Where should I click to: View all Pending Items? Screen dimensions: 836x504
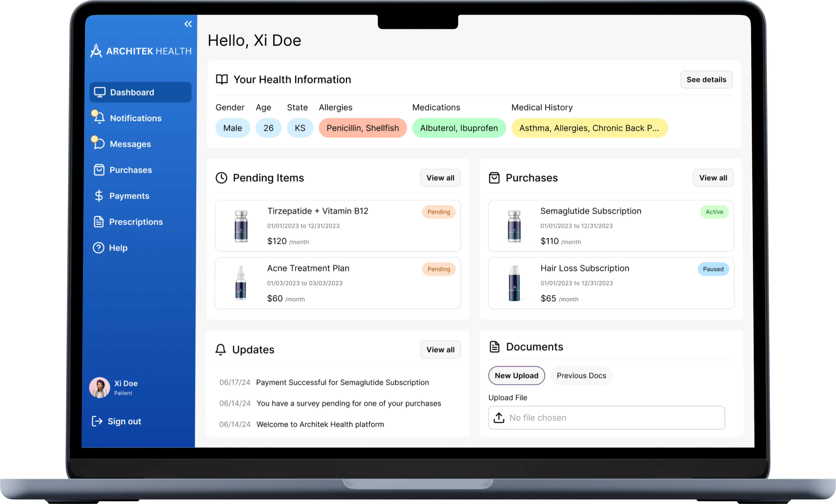(x=440, y=178)
